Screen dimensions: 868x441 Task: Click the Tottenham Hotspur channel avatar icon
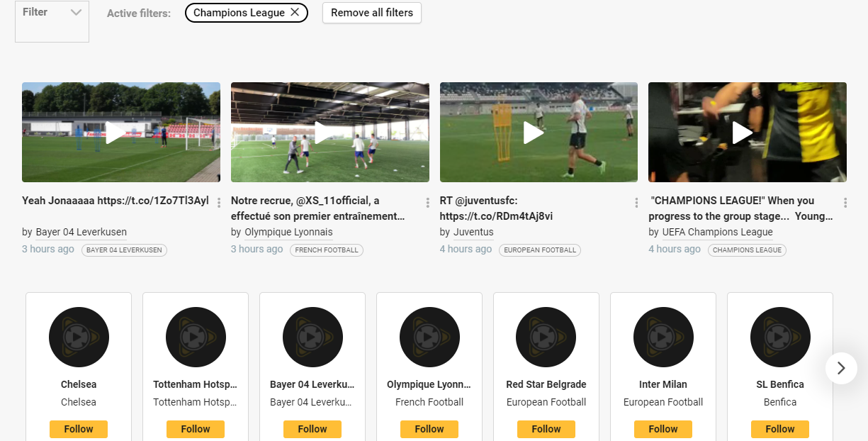pos(196,337)
